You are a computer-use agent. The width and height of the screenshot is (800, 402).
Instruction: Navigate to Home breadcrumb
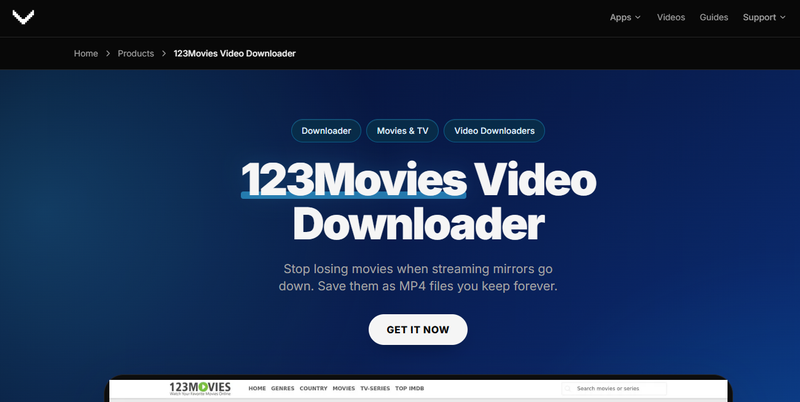click(86, 54)
